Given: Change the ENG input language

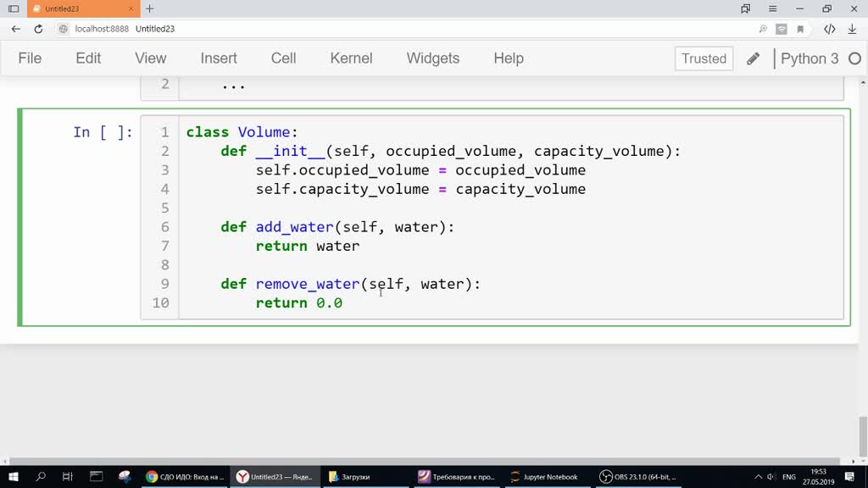Looking at the screenshot, I should click(789, 476).
